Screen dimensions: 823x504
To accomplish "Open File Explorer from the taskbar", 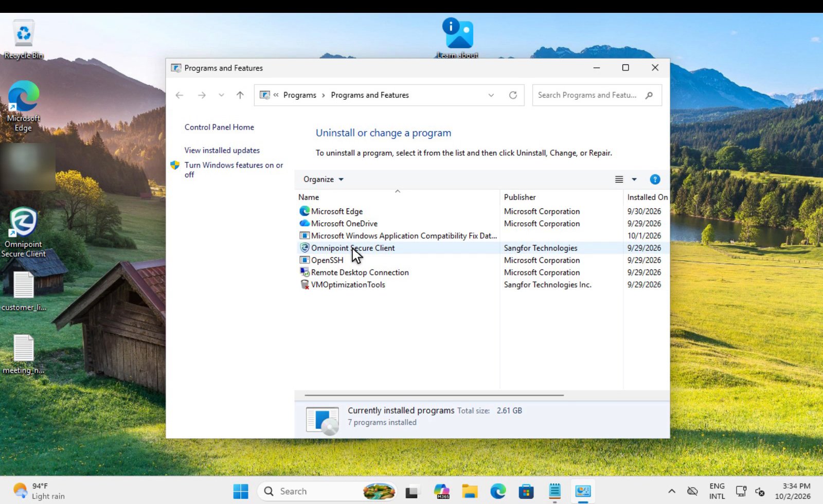I will pos(470,492).
